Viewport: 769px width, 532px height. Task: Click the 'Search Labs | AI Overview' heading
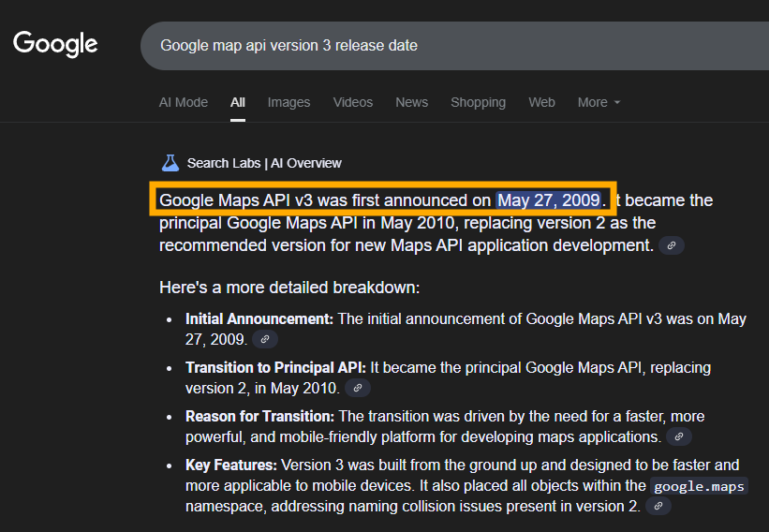click(264, 163)
